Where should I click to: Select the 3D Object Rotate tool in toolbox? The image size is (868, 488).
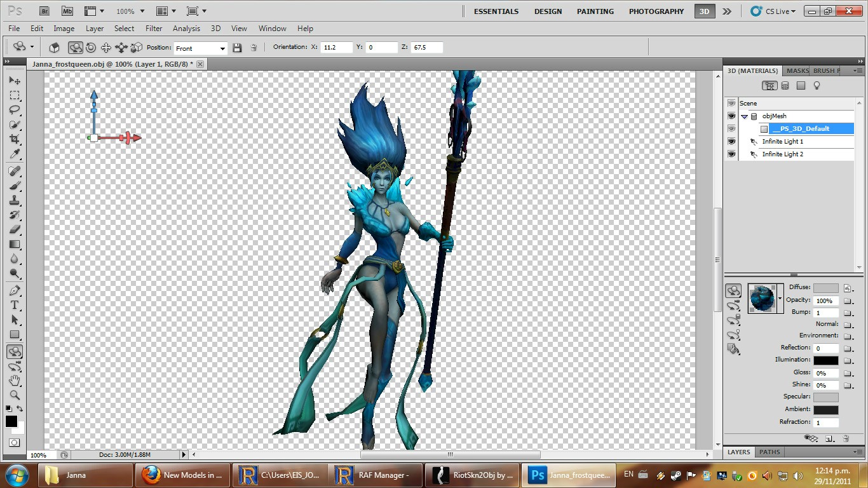pos(15,351)
